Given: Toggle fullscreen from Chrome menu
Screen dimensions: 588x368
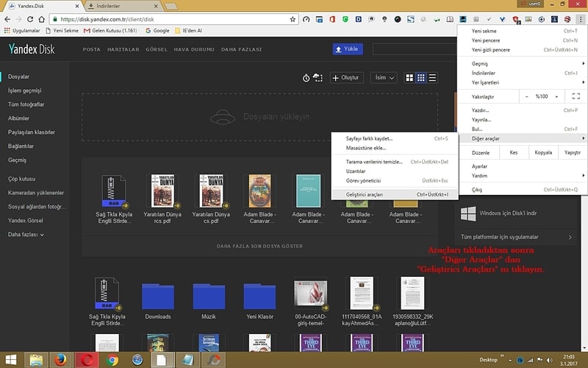Looking at the screenshot, I should coord(576,96).
